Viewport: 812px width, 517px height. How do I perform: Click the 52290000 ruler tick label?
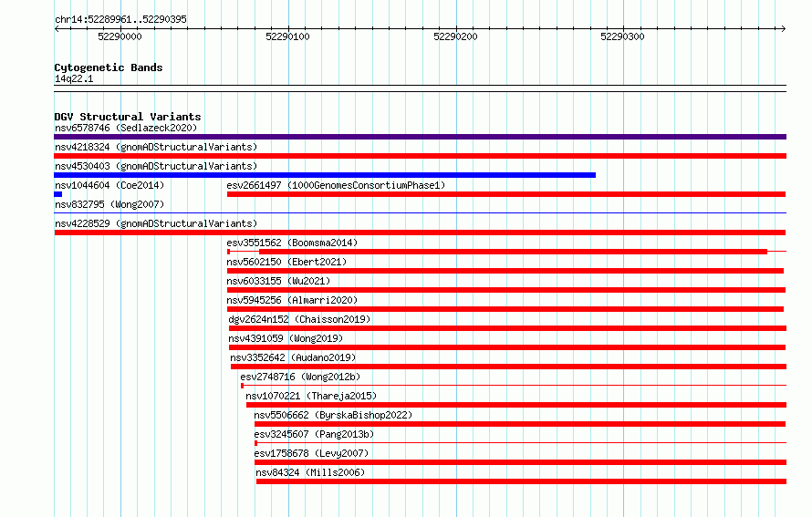(x=120, y=36)
